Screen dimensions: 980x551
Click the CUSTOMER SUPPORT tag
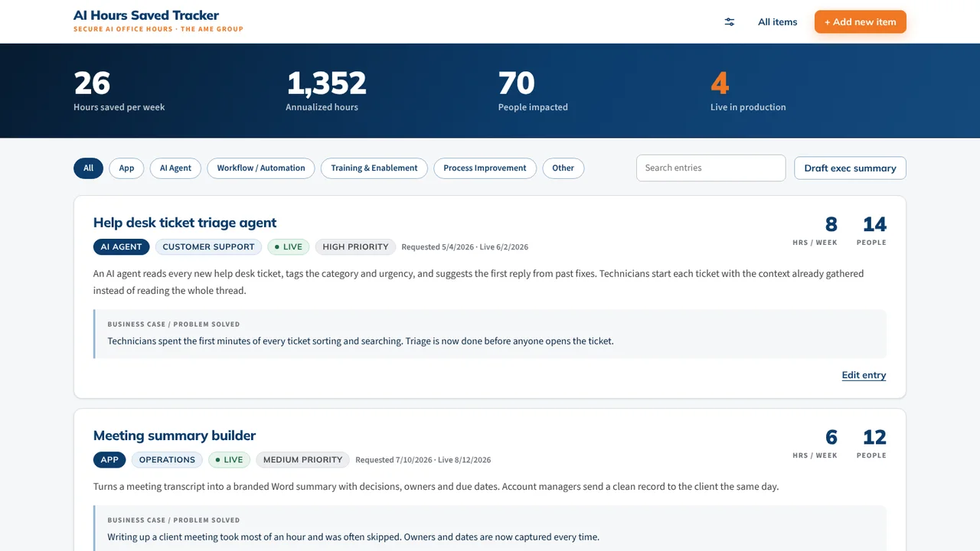click(x=208, y=247)
